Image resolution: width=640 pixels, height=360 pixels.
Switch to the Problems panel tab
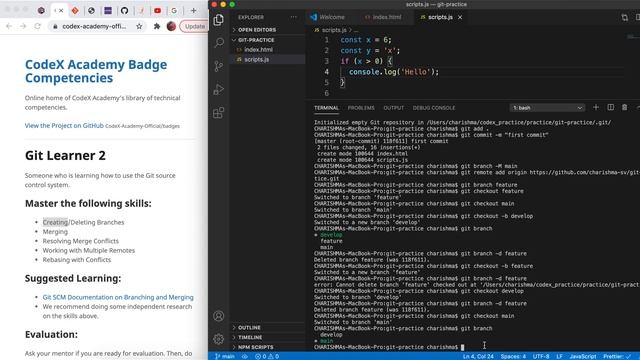pos(361,108)
